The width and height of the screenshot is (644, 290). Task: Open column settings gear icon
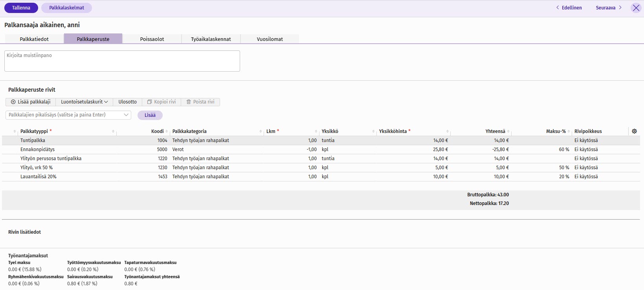tap(634, 131)
